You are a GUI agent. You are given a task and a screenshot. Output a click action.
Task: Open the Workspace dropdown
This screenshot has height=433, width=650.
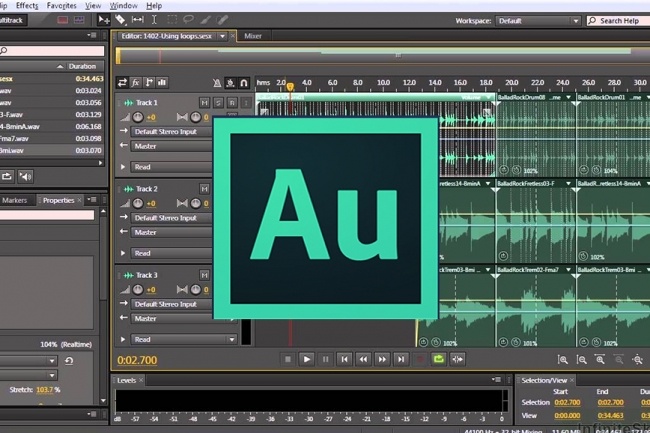pos(538,21)
